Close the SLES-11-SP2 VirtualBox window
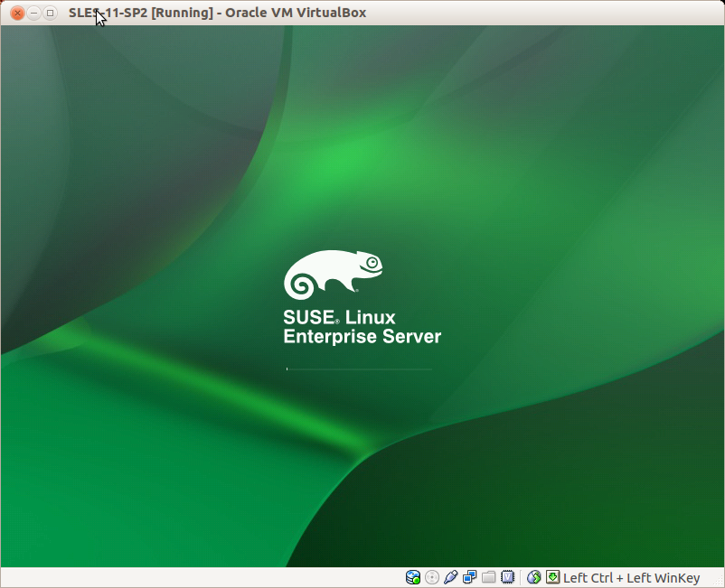 point(17,13)
